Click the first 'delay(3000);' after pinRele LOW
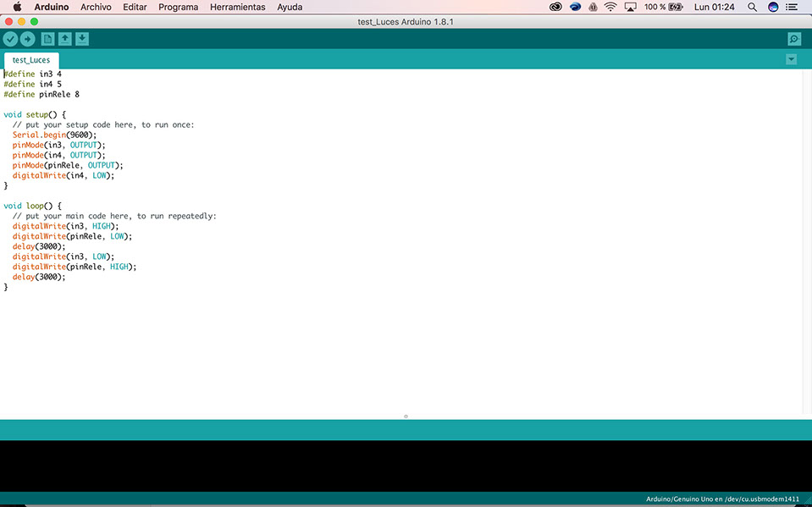 [x=39, y=246]
